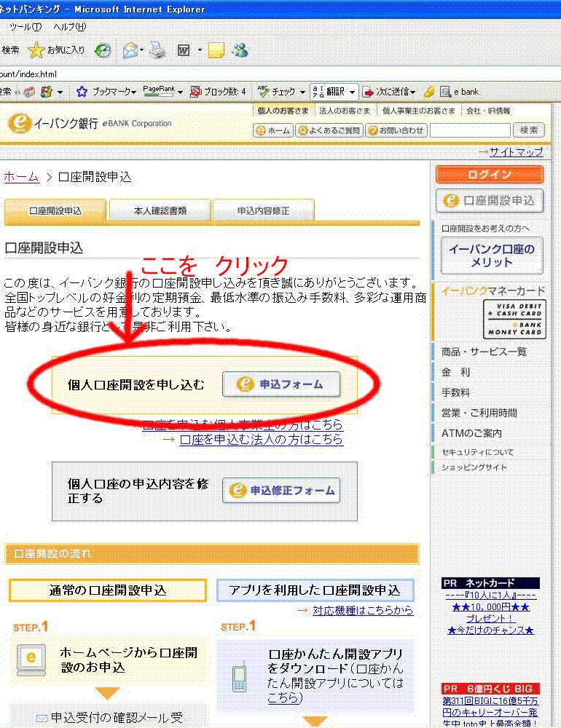Click the History clock icon
Image resolution: width=561 pixels, height=728 pixels.
coord(103,50)
